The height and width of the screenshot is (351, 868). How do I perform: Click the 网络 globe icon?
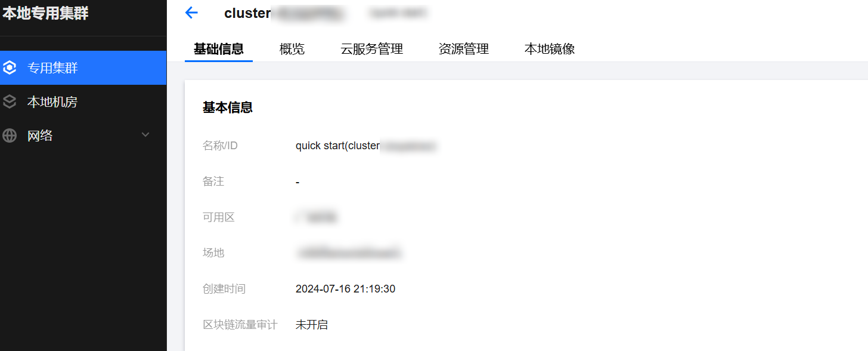coord(10,136)
